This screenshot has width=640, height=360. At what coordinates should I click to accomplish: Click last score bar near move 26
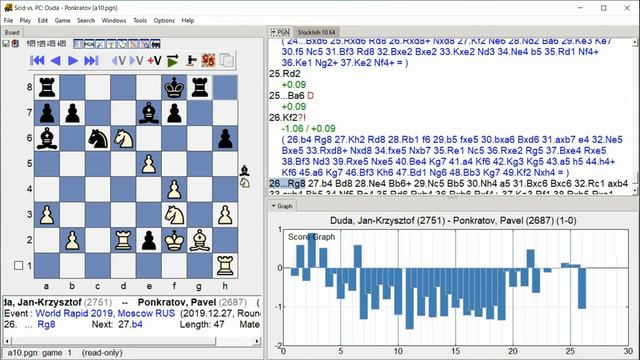coord(582,288)
